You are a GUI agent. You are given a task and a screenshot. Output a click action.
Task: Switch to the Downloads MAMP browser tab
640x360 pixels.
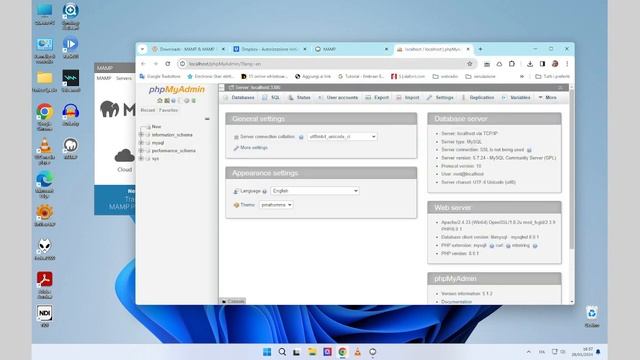click(188, 49)
